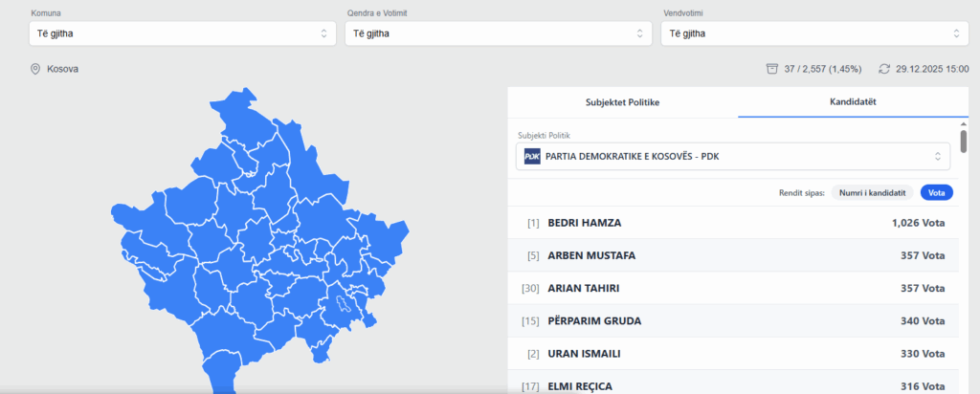980x394 pixels.
Task: Click the PDK party logo icon
Action: pos(532,156)
